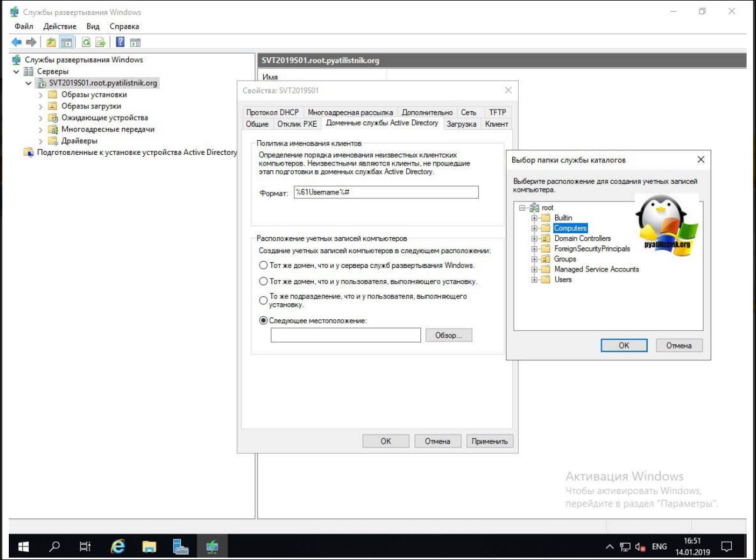Viewport: 756px width, 560px height.
Task: Select 'Следующее местоположение' radio option
Action: pos(264,320)
